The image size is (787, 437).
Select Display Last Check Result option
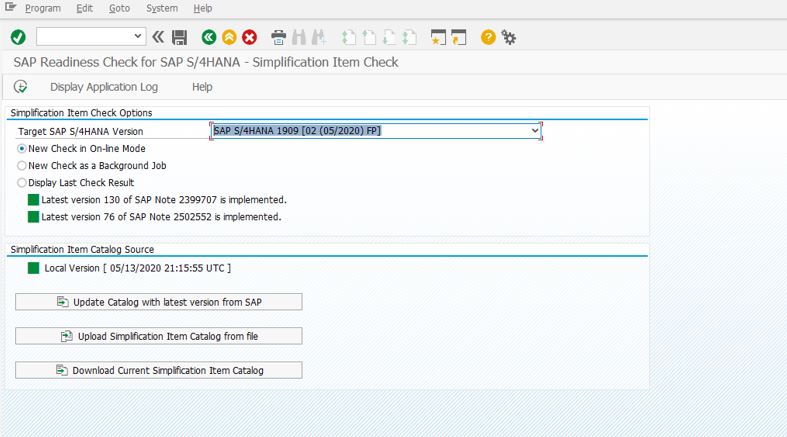(x=22, y=183)
